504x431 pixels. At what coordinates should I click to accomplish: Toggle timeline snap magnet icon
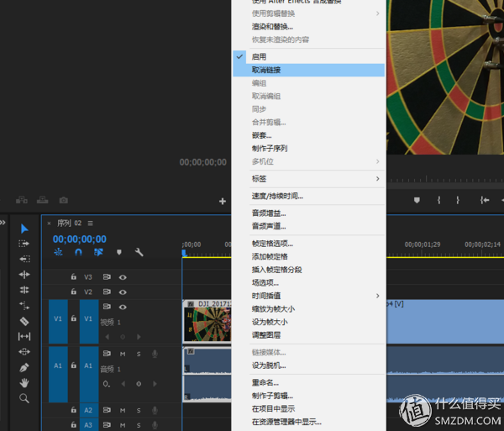coord(78,252)
